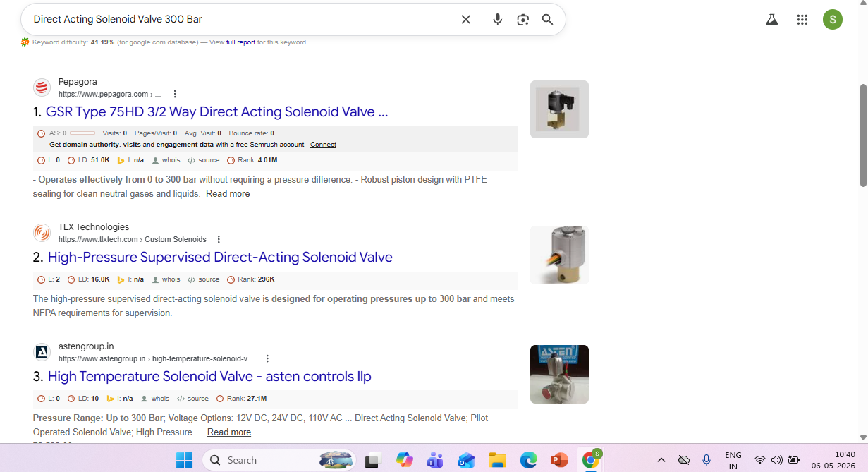The width and height of the screenshot is (868, 472).
Task: Click into the Google search input field
Action: (x=240, y=20)
